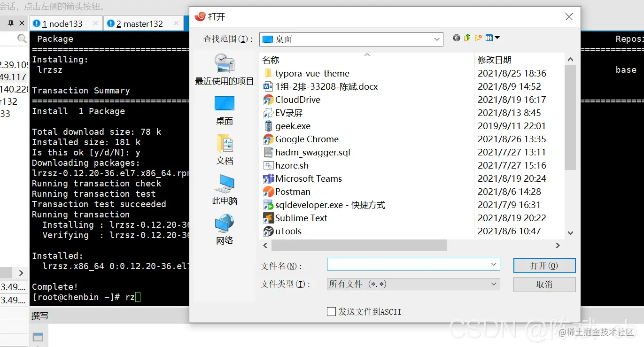This screenshot has width=644, height=347.
Task: Select Documents location in left sidebar
Action: pos(225,149)
